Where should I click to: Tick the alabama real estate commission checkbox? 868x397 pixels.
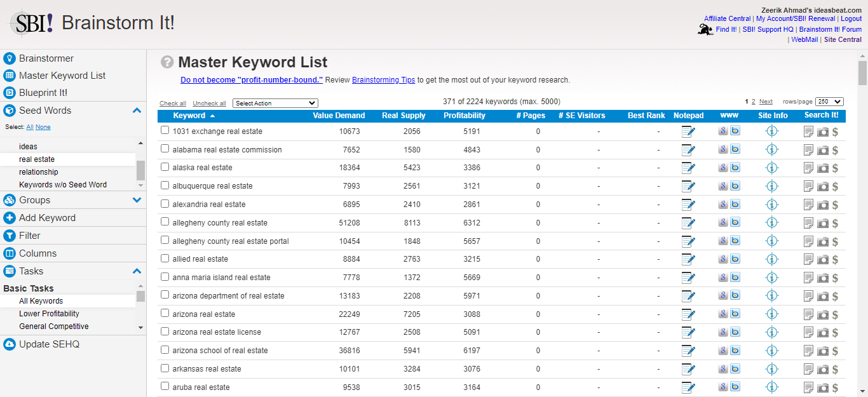point(165,149)
